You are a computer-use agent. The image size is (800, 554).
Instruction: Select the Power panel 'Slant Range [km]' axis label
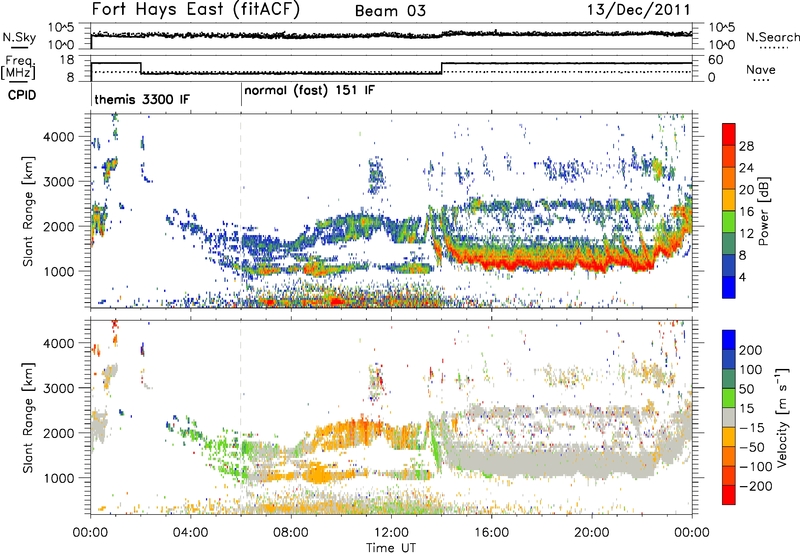(x=28, y=211)
